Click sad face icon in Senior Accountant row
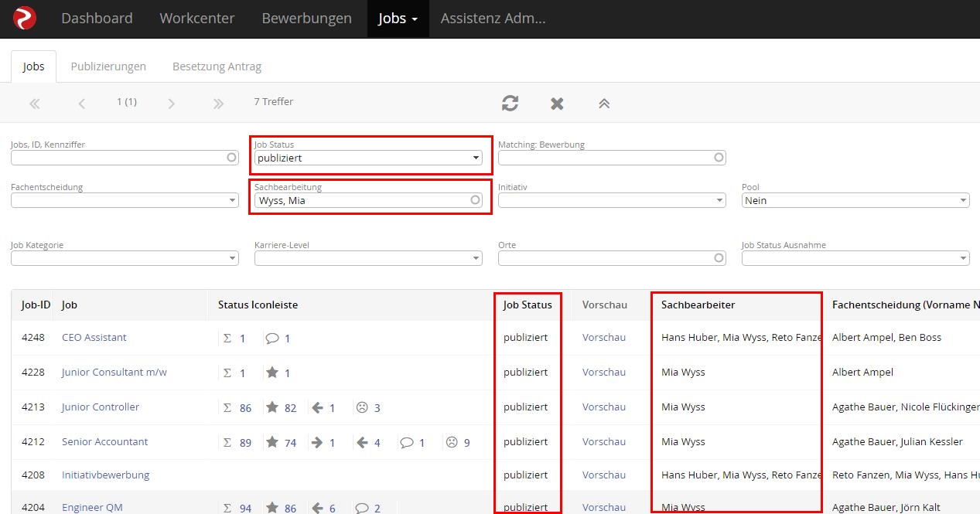 pos(452,442)
